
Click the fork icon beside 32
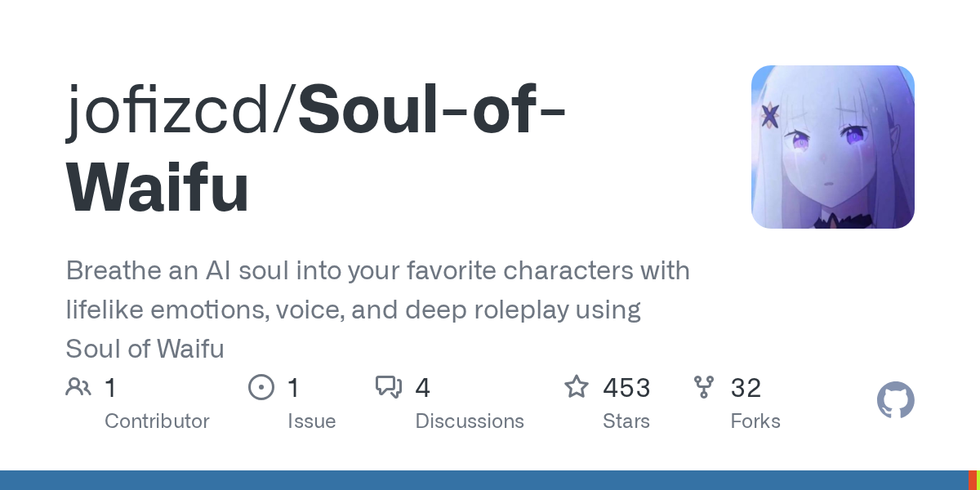point(704,386)
